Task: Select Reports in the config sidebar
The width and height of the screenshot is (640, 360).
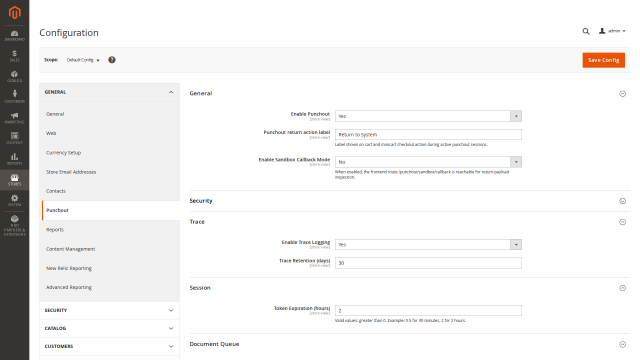Action: coord(55,230)
